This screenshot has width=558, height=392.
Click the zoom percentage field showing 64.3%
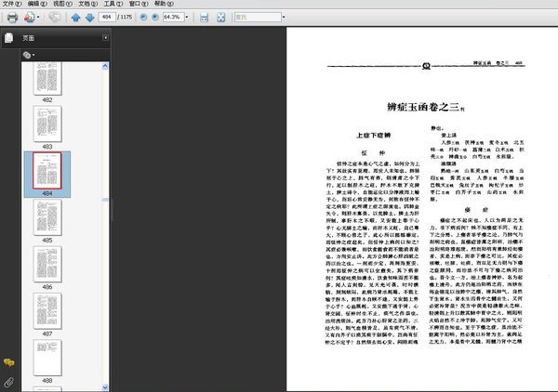click(173, 17)
